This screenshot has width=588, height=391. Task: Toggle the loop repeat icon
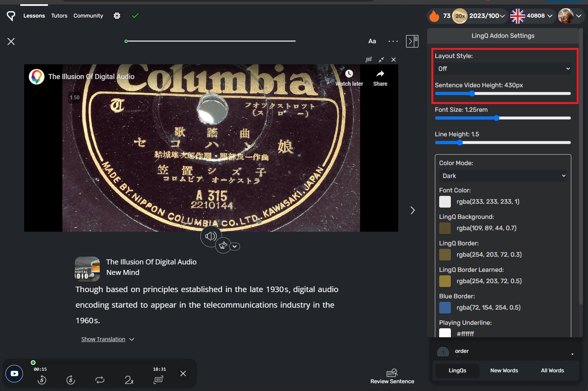(x=100, y=380)
